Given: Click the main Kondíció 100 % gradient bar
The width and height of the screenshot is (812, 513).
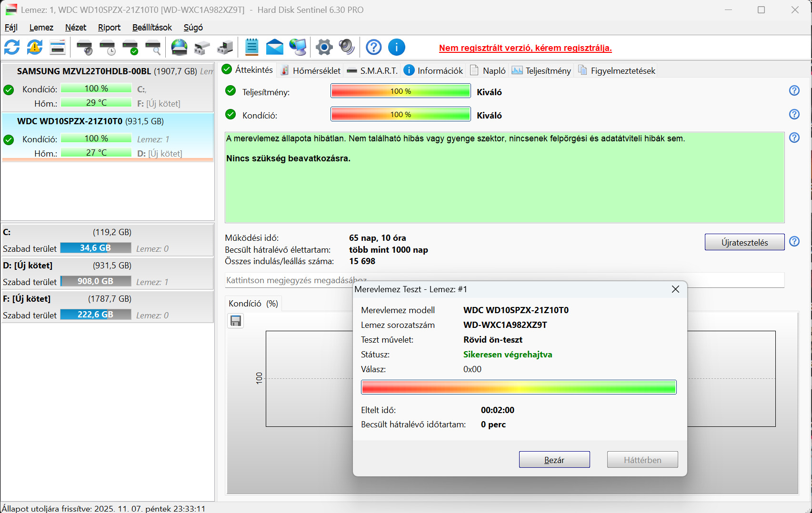Looking at the screenshot, I should click(x=401, y=114).
